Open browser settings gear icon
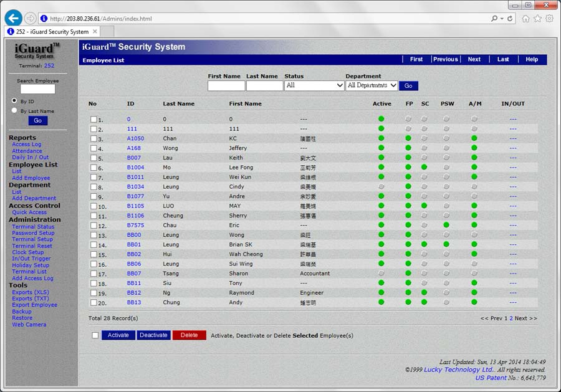Image resolution: width=561 pixels, height=392 pixels. 550,19
